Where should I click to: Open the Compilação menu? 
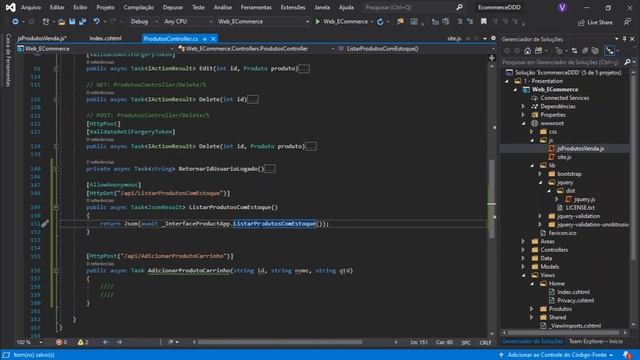pos(139,7)
